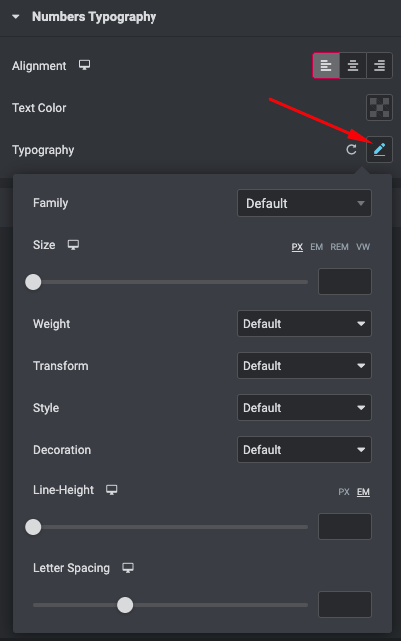Open the Text Color swatch picker
This screenshot has width=401, height=641.
pyautogui.click(x=379, y=108)
